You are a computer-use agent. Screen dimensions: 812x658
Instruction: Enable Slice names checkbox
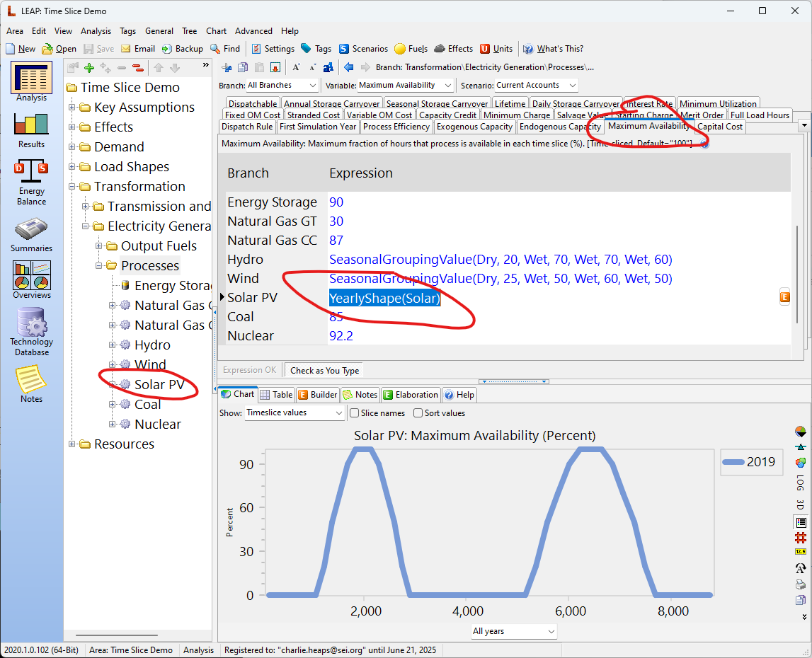point(355,413)
